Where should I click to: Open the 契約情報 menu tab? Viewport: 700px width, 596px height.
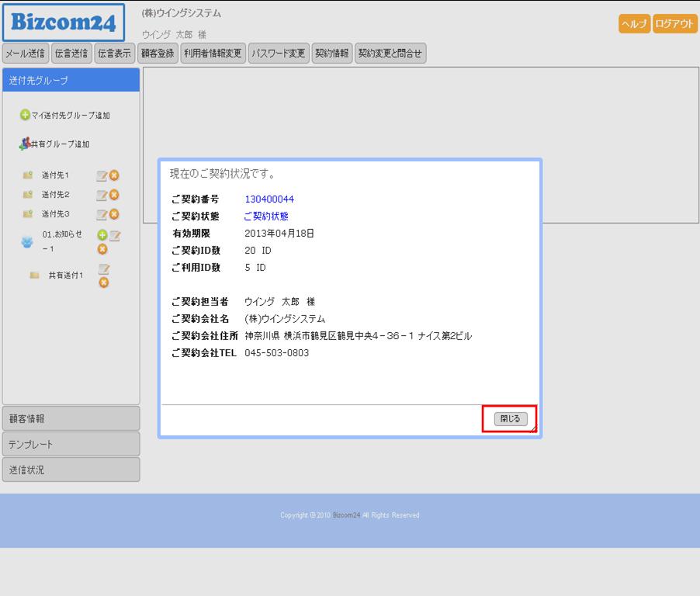(331, 54)
